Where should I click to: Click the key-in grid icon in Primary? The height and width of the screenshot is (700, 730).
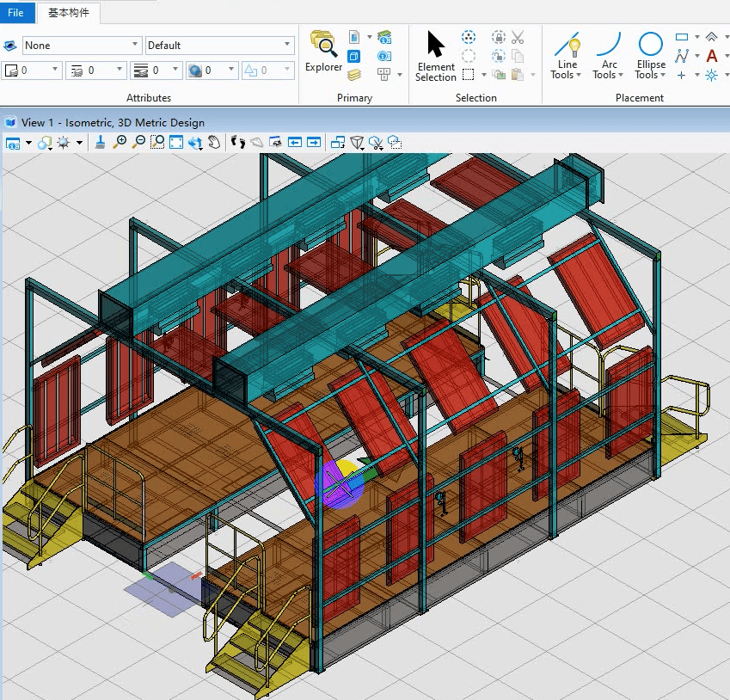coord(384,75)
